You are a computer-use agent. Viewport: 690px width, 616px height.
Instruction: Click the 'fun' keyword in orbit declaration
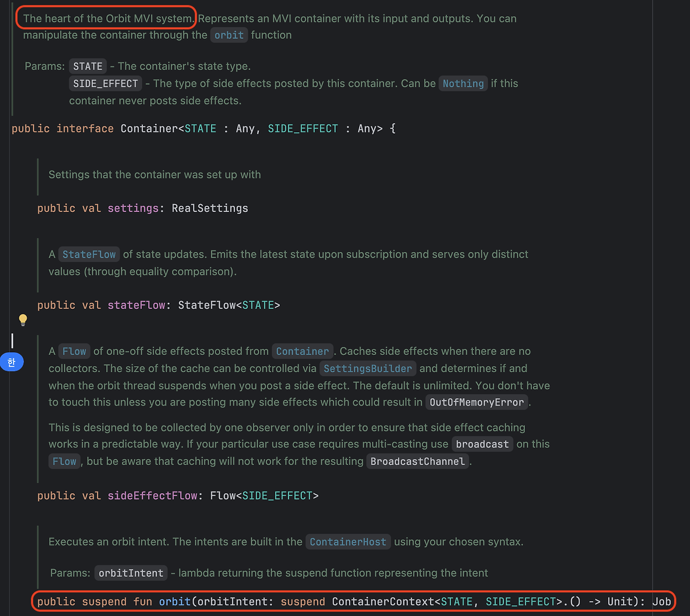point(143,602)
